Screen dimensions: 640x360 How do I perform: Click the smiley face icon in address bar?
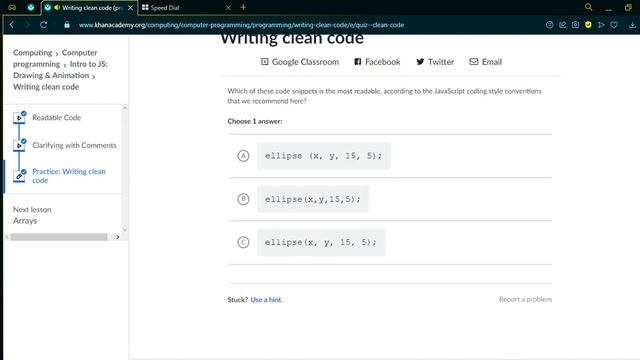pyautogui.click(x=549, y=25)
